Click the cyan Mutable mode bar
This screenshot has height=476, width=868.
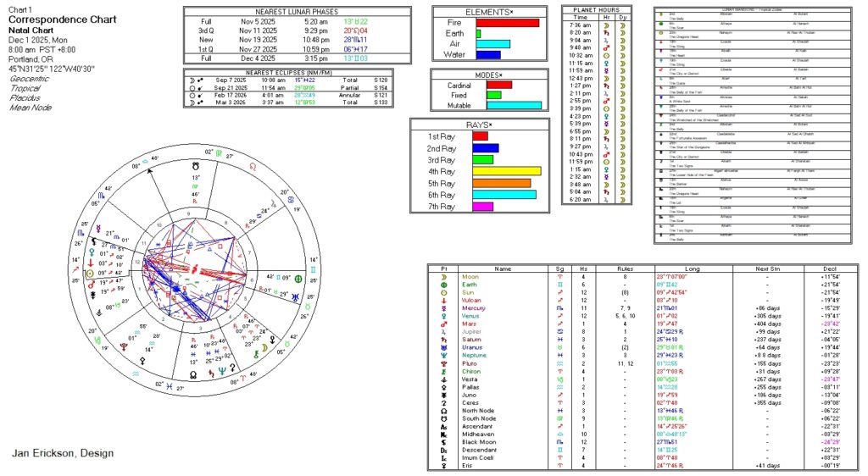tap(514, 106)
